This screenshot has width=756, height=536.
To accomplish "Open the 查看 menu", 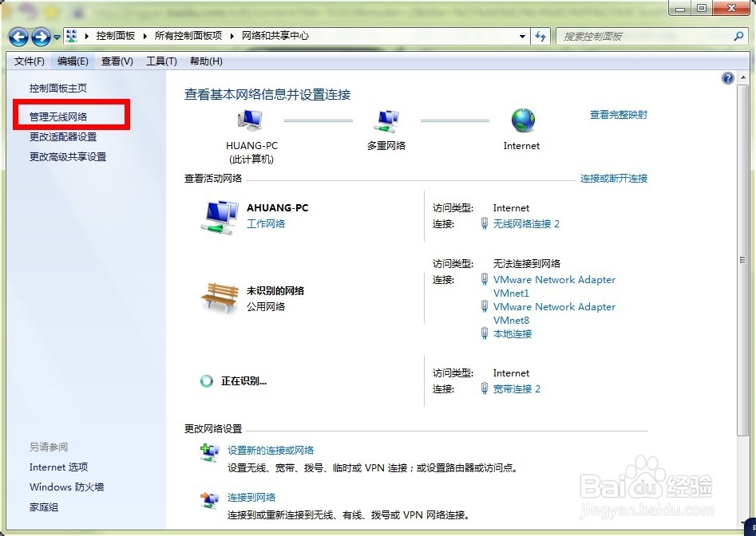I will tap(118, 61).
